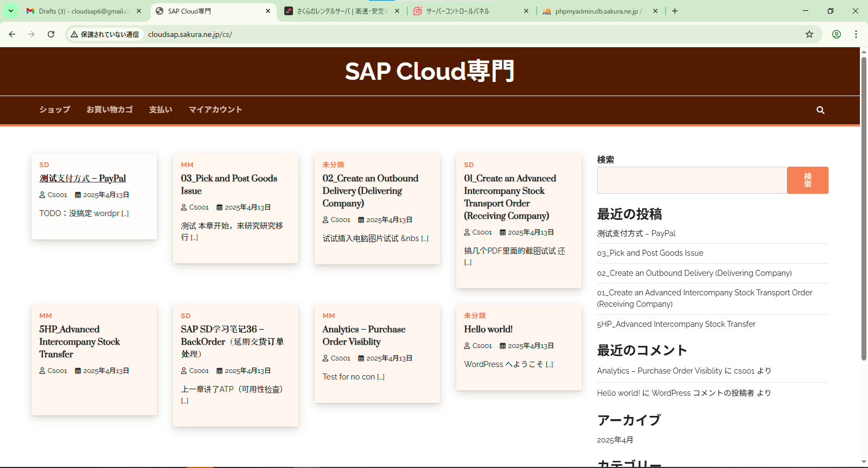This screenshot has height=468, width=868.
Task: Click SD category on BackOrder card
Action: [186, 315]
